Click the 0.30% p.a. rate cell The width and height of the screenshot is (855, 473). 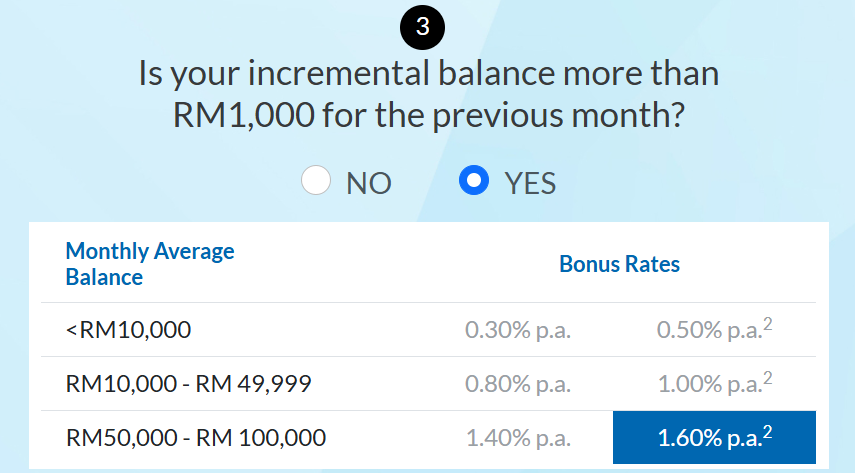tap(517, 330)
